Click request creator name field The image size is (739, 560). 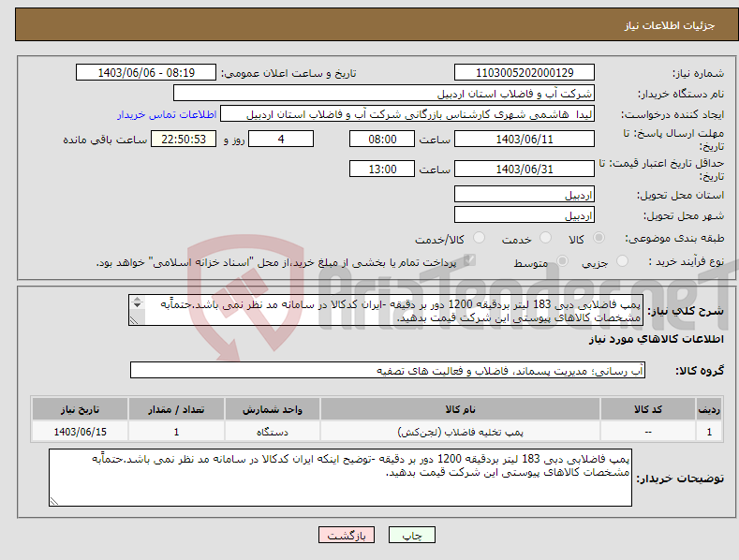407,114
